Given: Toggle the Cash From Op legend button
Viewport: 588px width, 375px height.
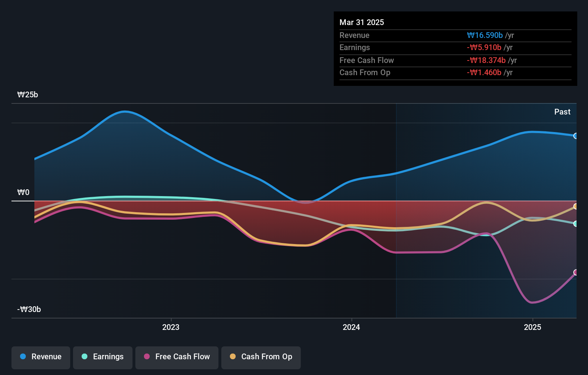Looking at the screenshot, I should [261, 357].
